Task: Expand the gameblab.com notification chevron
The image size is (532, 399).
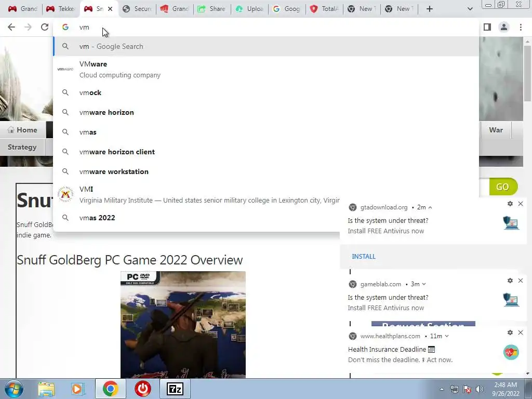Action: [x=424, y=284]
